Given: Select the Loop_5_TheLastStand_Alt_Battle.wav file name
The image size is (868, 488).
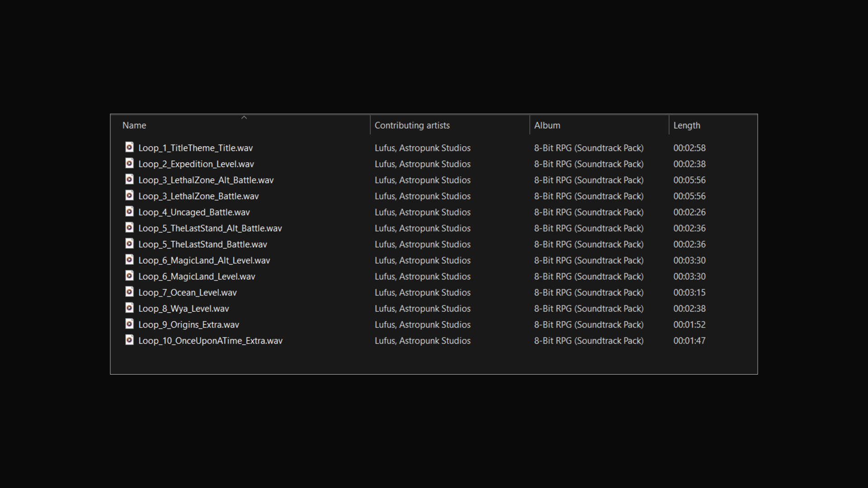Looking at the screenshot, I should coord(210,229).
